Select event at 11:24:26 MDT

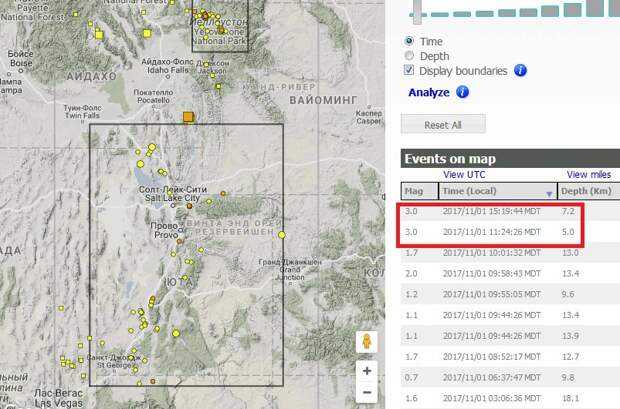point(510,232)
